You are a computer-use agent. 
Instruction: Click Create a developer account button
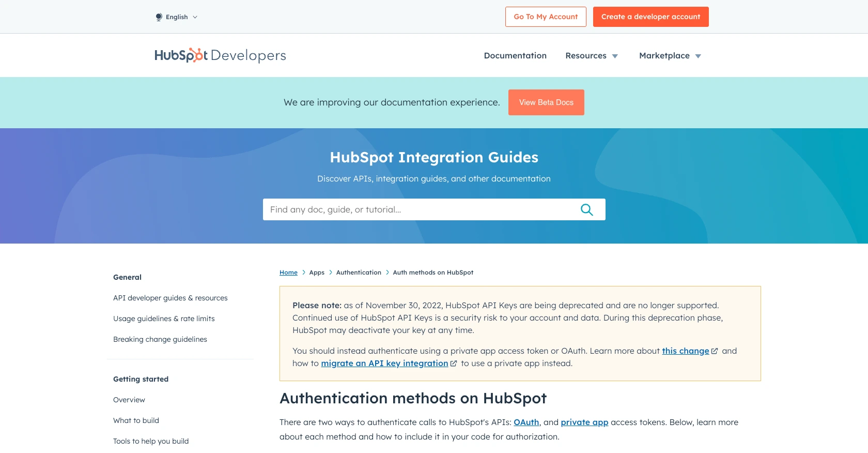coord(650,17)
